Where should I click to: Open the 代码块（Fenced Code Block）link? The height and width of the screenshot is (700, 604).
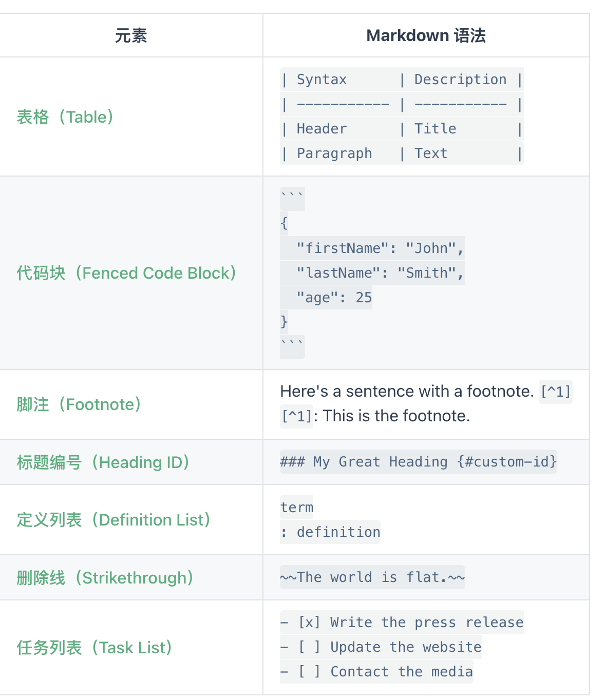click(126, 273)
